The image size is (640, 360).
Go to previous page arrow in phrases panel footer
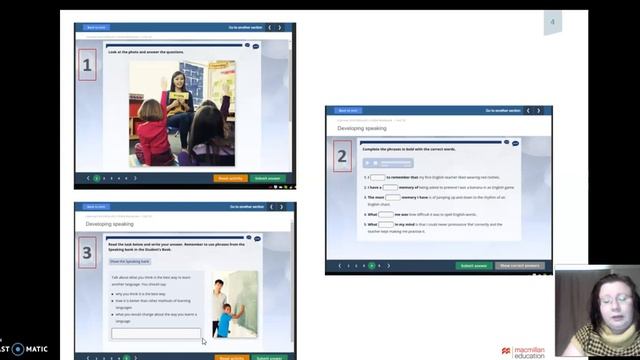pos(340,266)
